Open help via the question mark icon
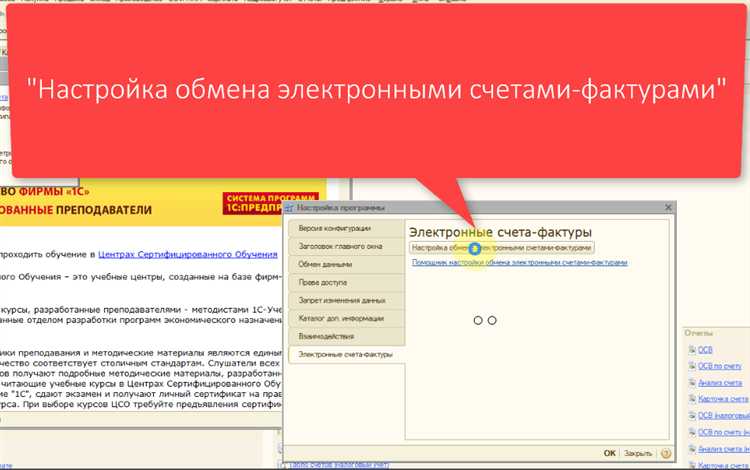Image resolution: width=750 pixels, height=470 pixels. click(665, 453)
